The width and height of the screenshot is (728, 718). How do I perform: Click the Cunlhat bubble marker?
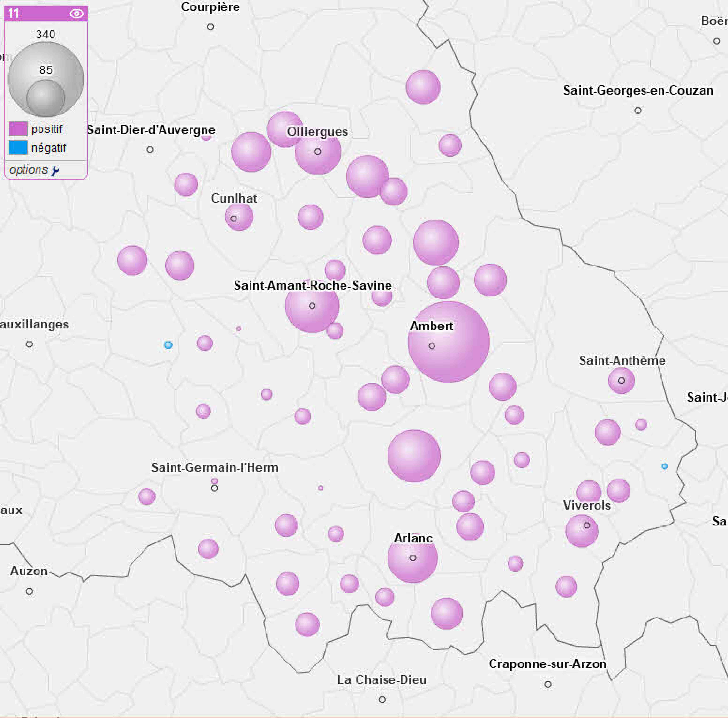[239, 217]
